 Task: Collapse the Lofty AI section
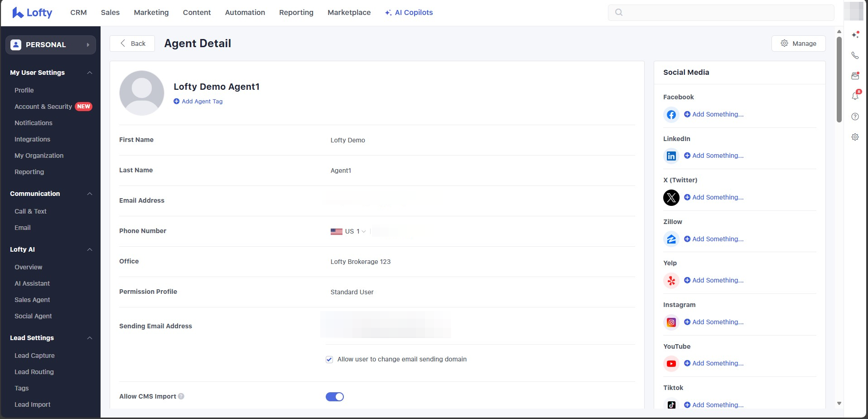(x=90, y=249)
